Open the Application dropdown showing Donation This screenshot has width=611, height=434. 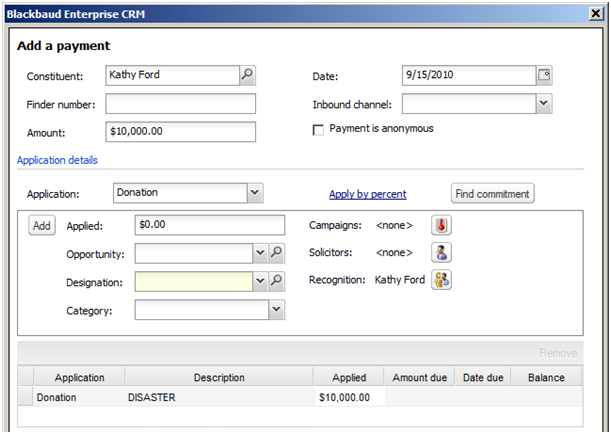(254, 193)
